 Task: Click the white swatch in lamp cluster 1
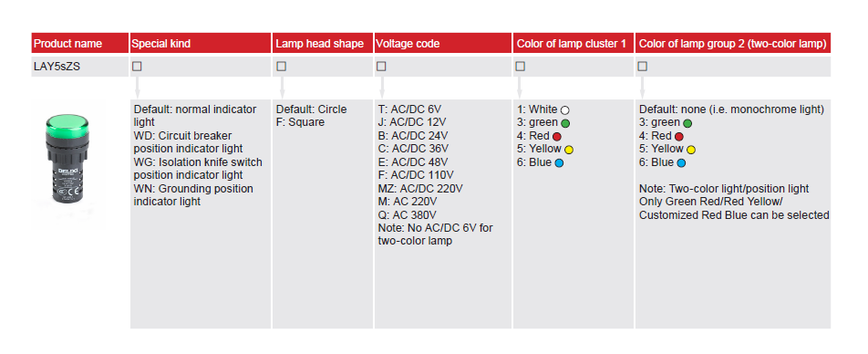tap(564, 110)
